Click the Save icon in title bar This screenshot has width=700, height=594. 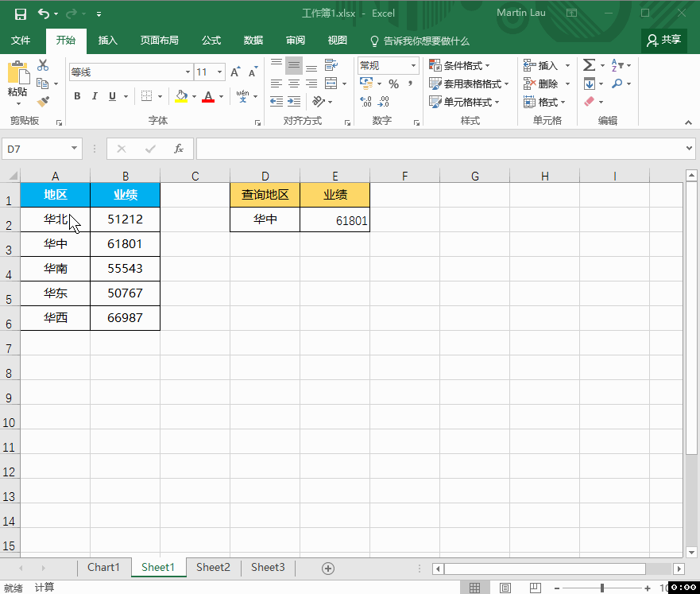click(20, 14)
